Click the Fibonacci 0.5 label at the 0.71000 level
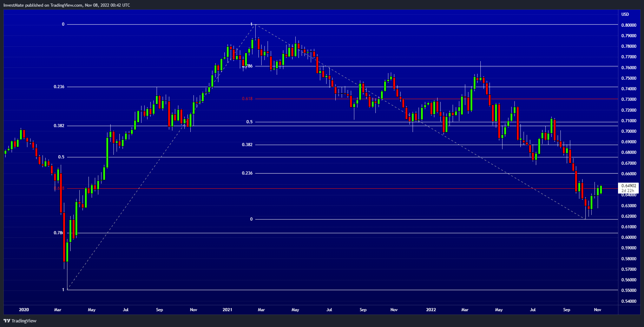 pos(249,122)
